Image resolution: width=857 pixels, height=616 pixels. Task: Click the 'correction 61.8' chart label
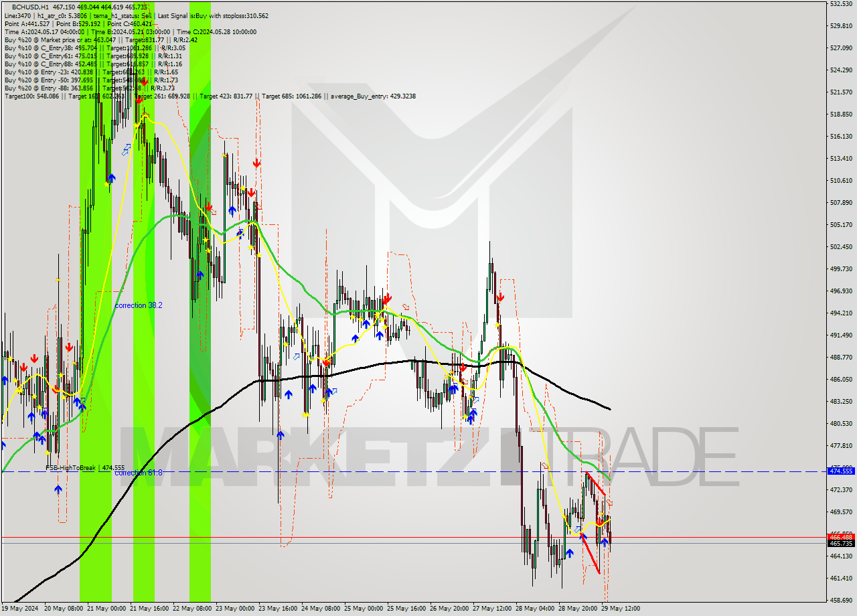tap(138, 473)
